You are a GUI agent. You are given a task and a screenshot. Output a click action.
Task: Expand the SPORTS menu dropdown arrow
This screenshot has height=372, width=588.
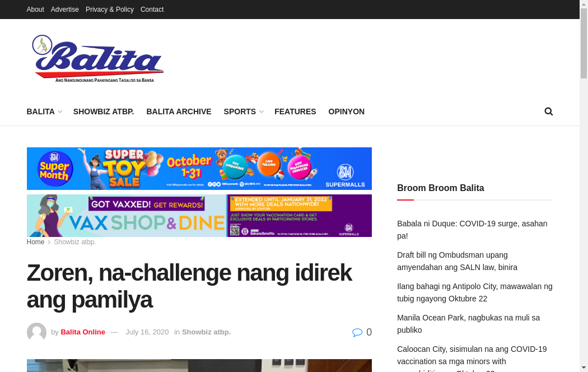(x=261, y=112)
